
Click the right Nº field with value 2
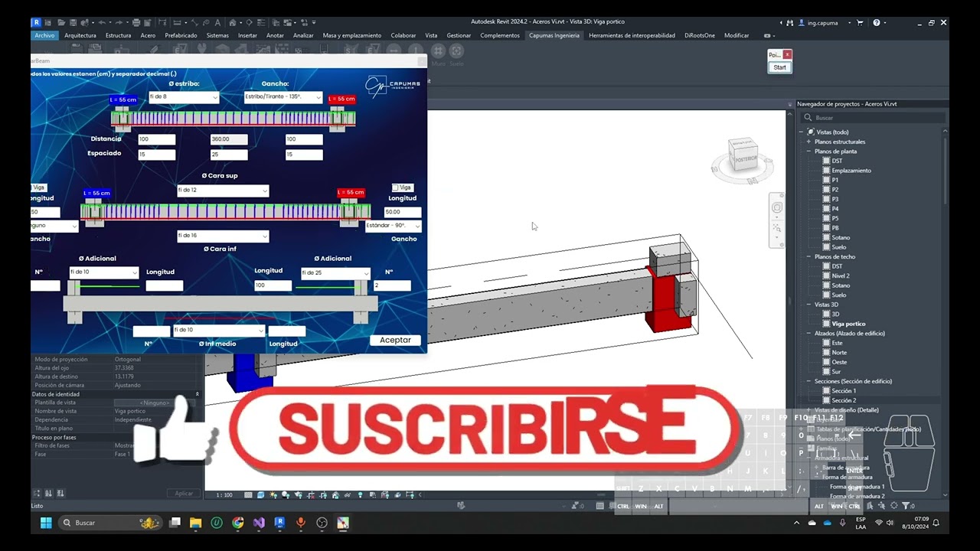pyautogui.click(x=392, y=285)
